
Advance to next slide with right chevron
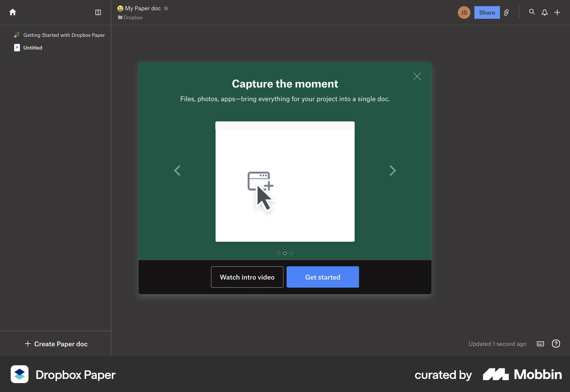point(392,170)
